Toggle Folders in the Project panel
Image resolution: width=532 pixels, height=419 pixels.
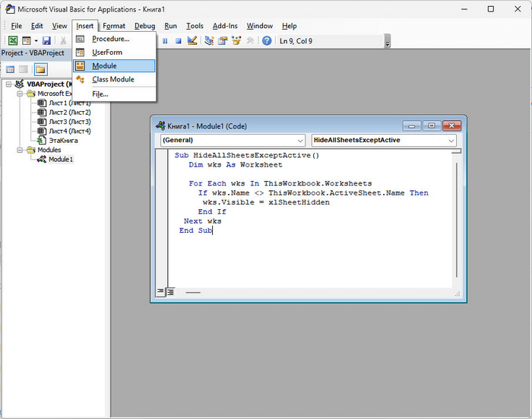pyautogui.click(x=40, y=69)
